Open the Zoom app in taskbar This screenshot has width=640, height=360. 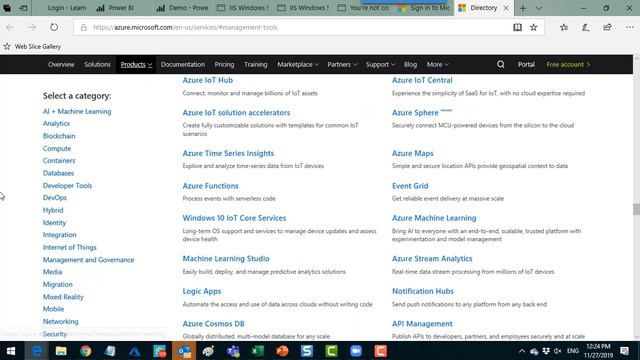pos(356,351)
